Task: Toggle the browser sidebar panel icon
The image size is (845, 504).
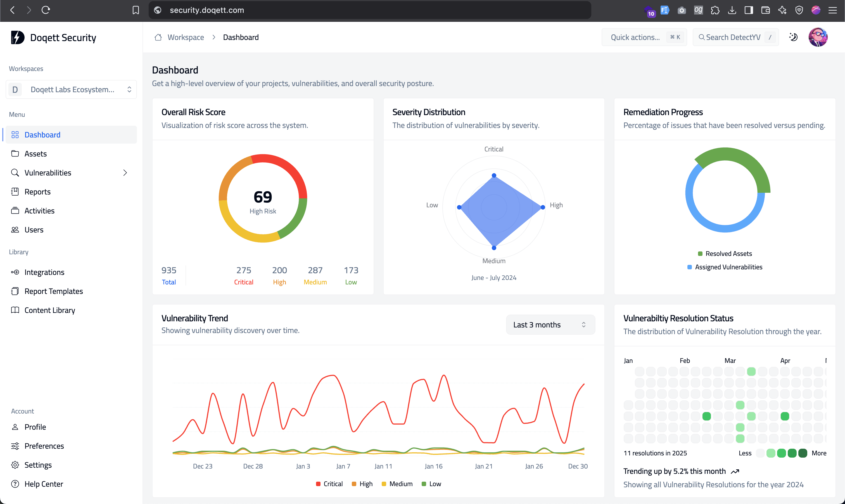Action: point(749,10)
